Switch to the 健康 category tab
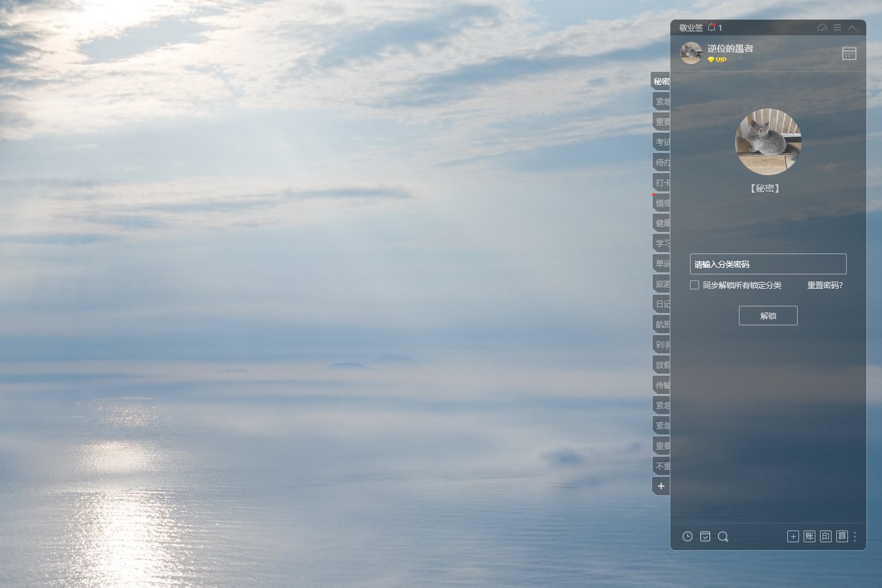This screenshot has height=588, width=882. tap(662, 223)
